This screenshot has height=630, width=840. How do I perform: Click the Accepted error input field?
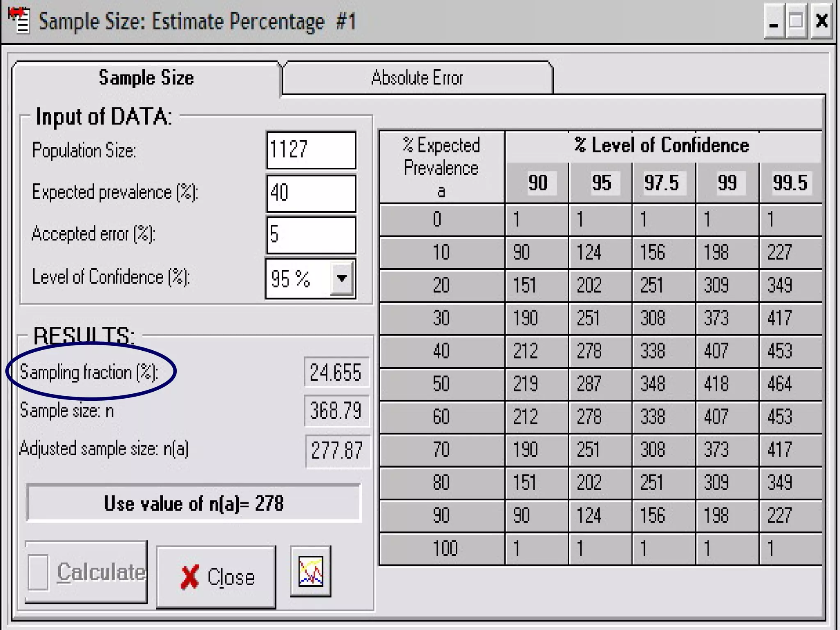(311, 235)
